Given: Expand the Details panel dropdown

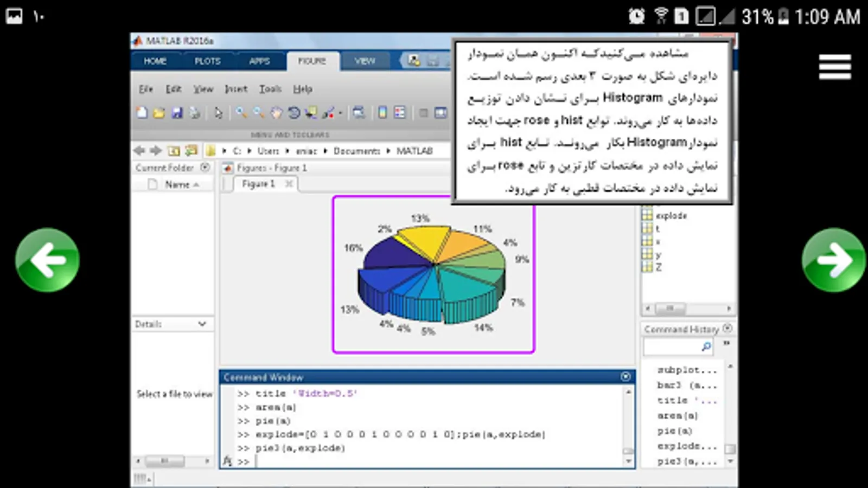Looking at the screenshot, I should pyautogui.click(x=202, y=324).
